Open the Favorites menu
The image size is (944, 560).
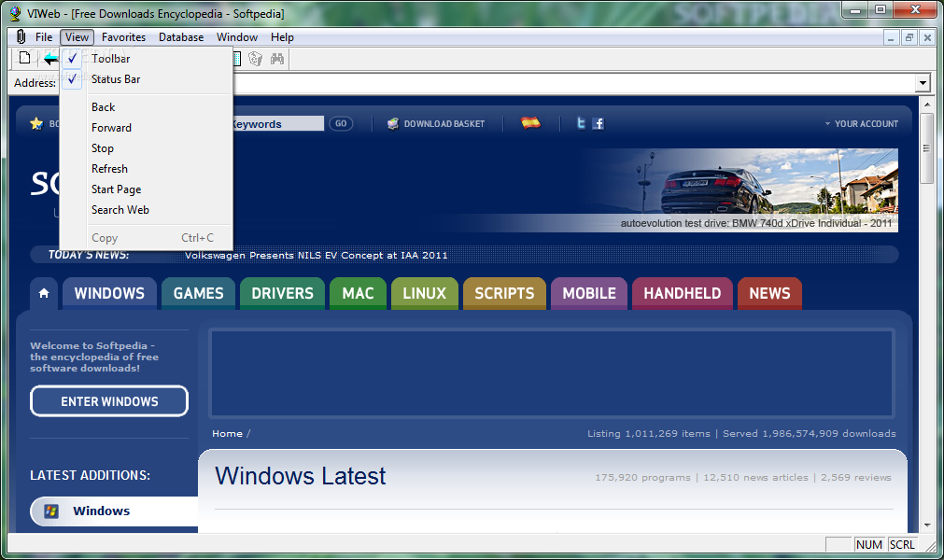pos(123,37)
